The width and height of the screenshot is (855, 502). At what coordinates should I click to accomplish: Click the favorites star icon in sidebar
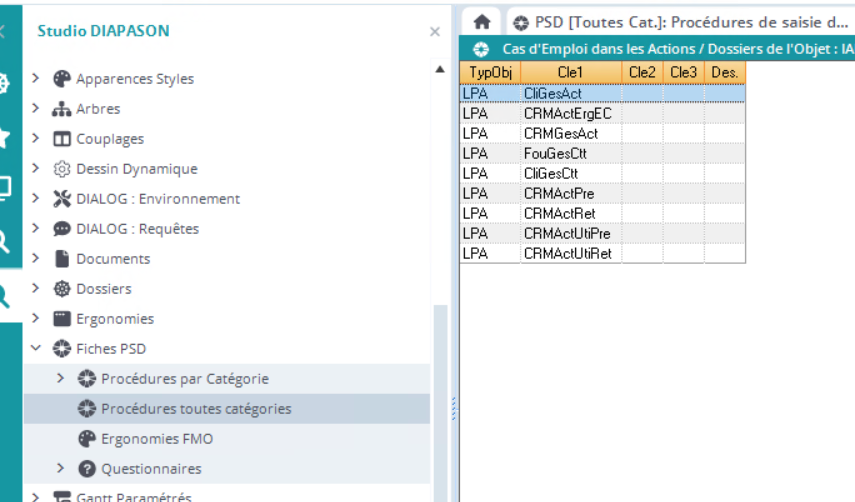point(5,137)
